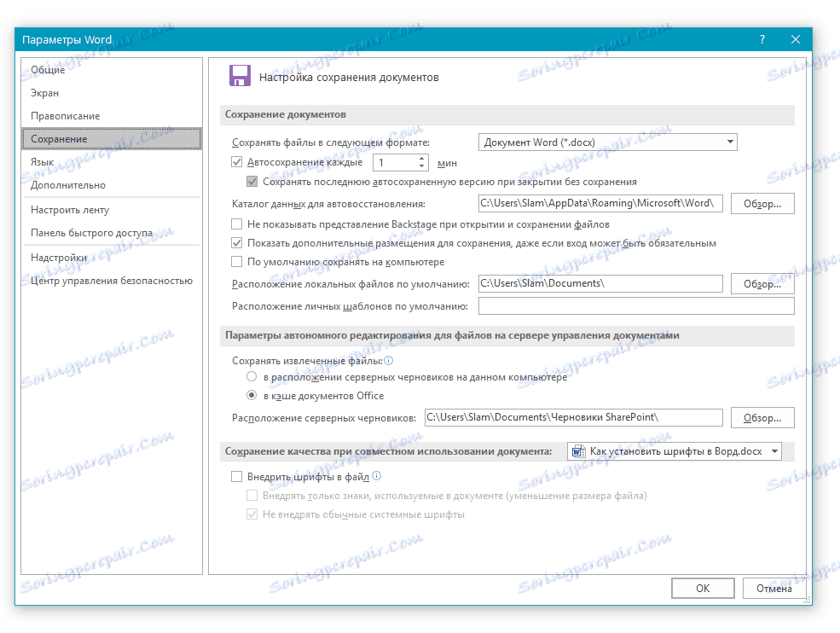Viewport: 840px width, 633px height.
Task: Select radio в кэше документов Office
Action: pos(252,395)
